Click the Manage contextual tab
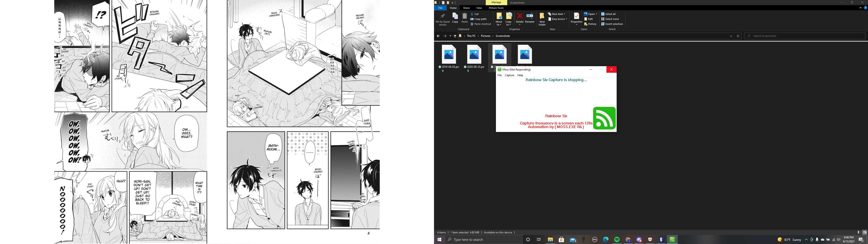 pos(496,2)
